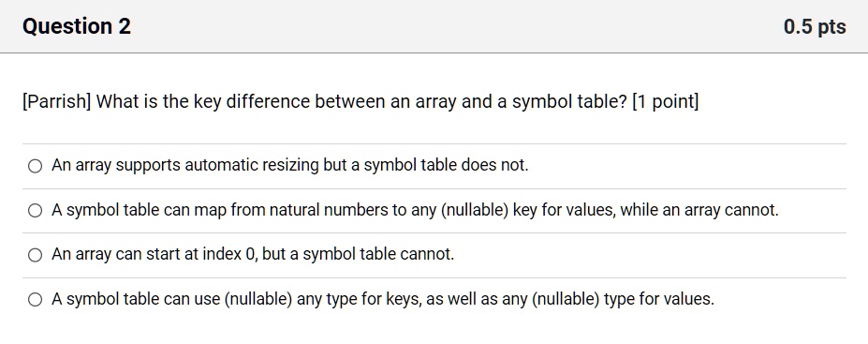
Task: Pick the radio button for "An array can start at index 0"
Action: (x=35, y=255)
